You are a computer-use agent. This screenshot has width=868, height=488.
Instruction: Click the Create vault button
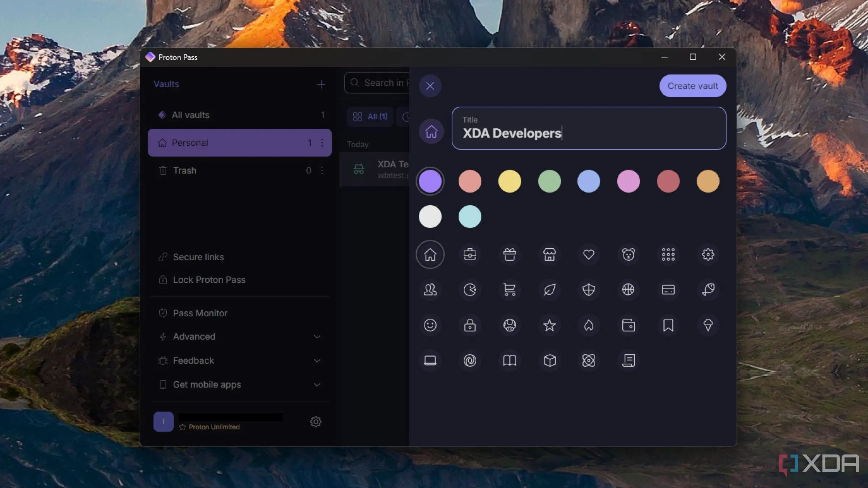(x=693, y=86)
